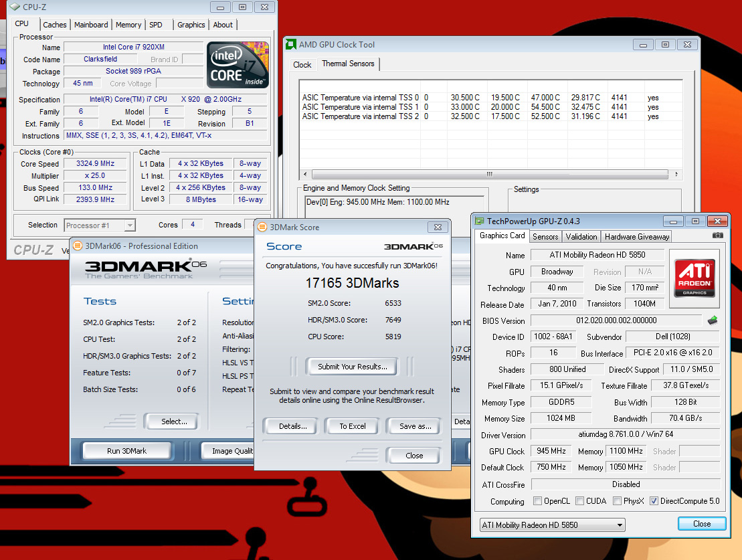Select the Graphics Card tab in GPU-Z
The height and width of the screenshot is (560, 742).
(x=502, y=236)
